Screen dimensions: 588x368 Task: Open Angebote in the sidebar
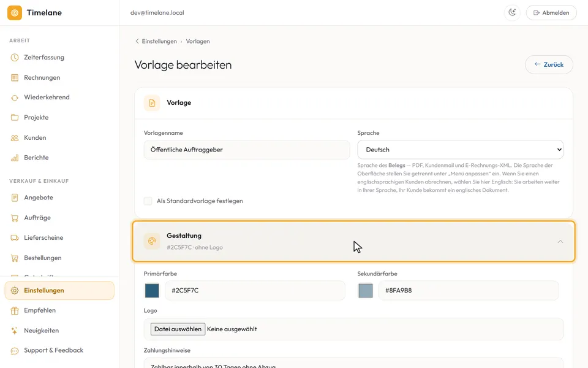pos(59,197)
